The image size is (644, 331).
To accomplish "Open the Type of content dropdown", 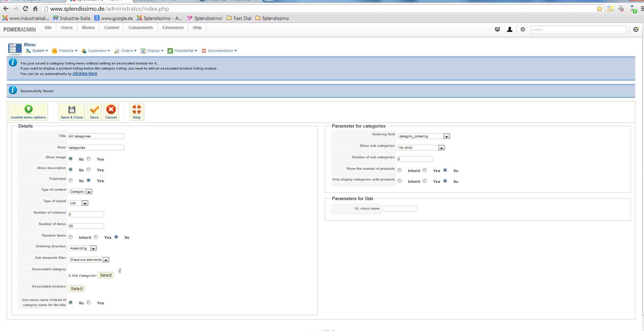I will point(80,192).
